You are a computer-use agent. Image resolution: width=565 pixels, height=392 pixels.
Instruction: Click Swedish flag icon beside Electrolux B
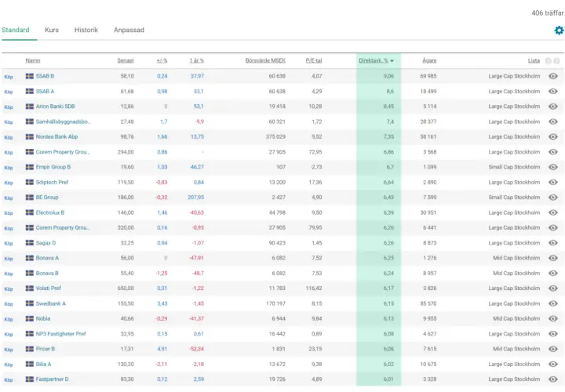tap(30, 212)
